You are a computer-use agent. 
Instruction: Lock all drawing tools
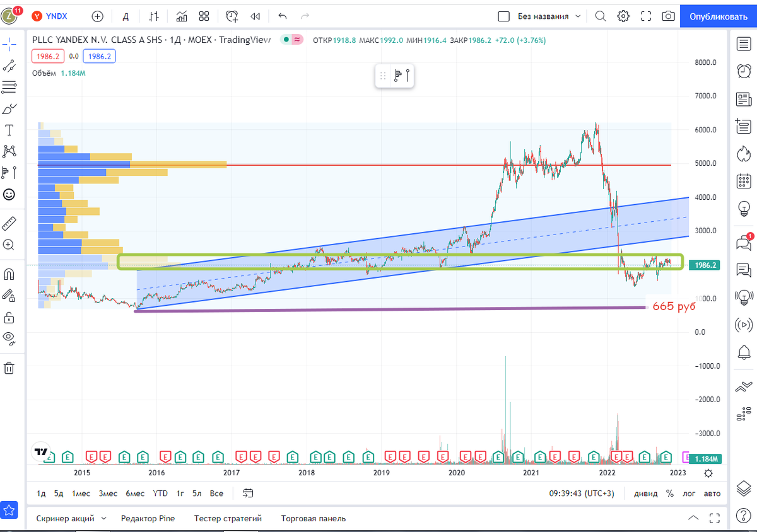9,316
